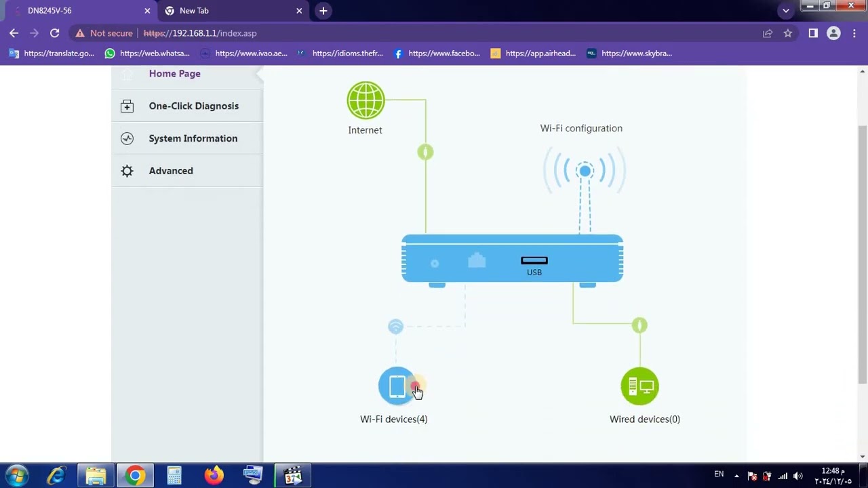The image size is (868, 488).
Task: Open the WhatsApp Web bookmark
Action: [x=147, y=54]
